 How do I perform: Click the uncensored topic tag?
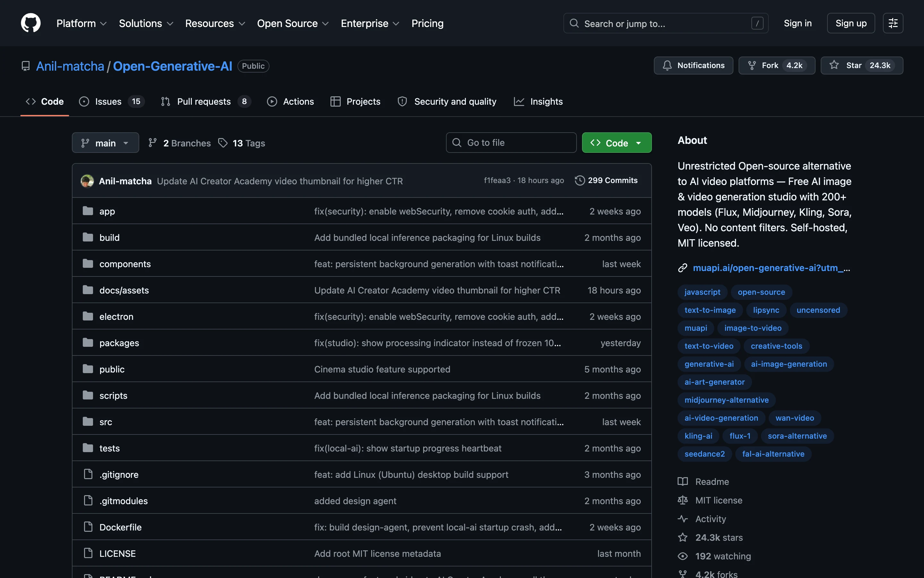point(818,310)
